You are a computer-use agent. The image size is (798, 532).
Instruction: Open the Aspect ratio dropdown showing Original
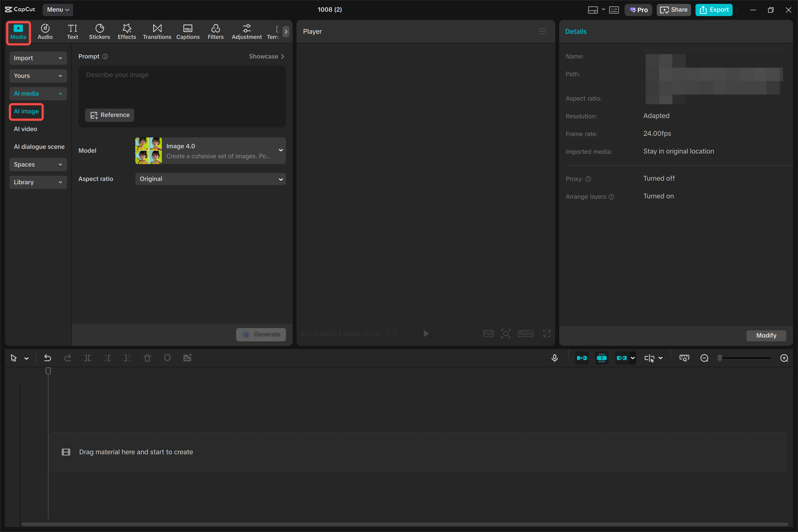(x=210, y=179)
